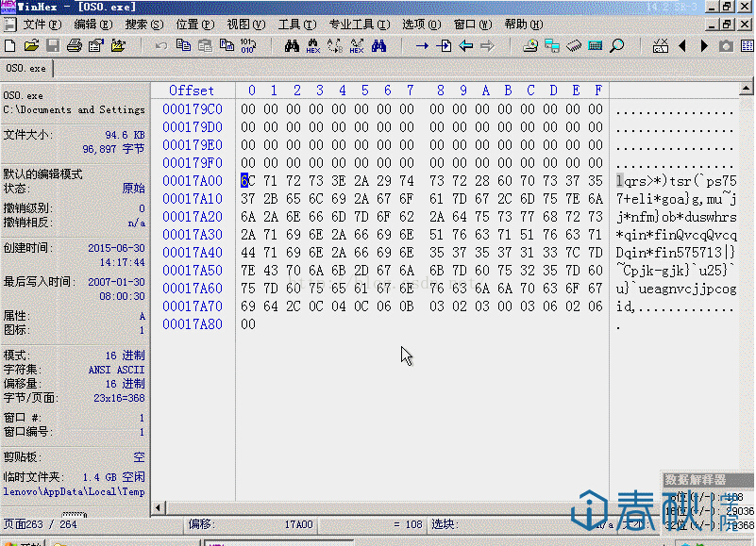The image size is (756, 546).
Task: Go forward with the gray right arrow icon
Action: point(487,46)
